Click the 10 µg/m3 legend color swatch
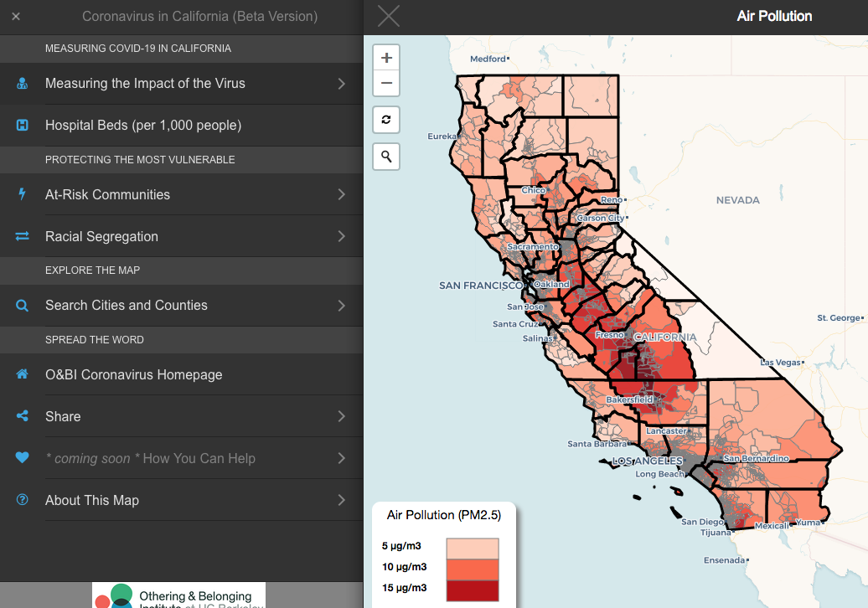868x608 pixels. pyautogui.click(x=473, y=569)
